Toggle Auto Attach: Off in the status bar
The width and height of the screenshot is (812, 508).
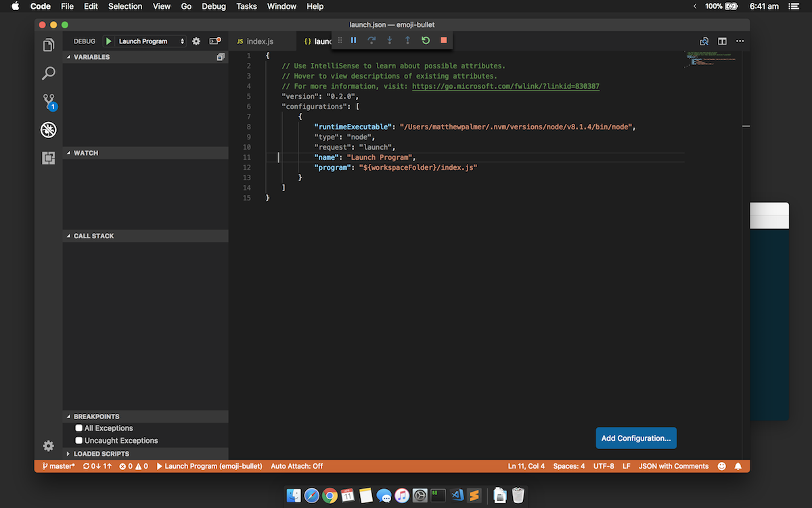click(298, 466)
